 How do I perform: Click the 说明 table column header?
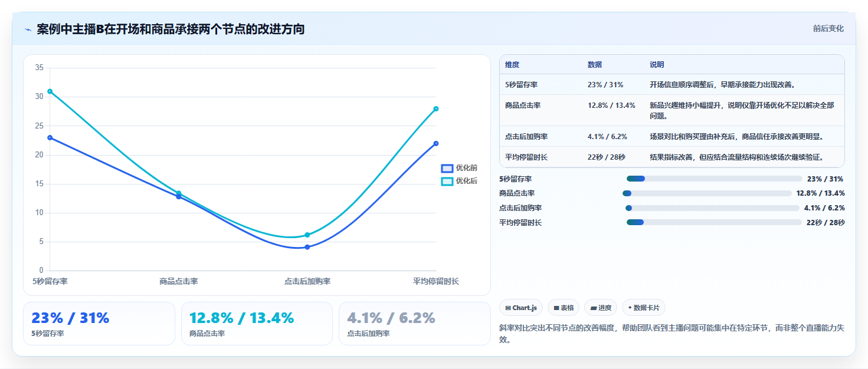click(657, 65)
